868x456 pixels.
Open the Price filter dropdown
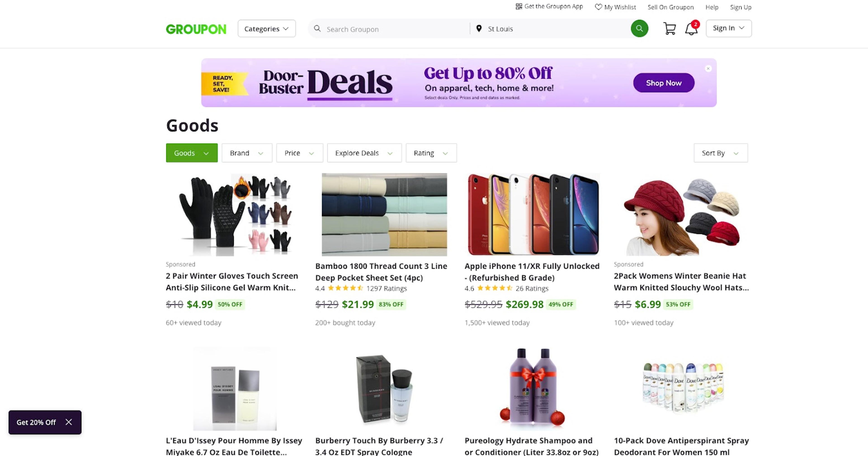(x=299, y=153)
